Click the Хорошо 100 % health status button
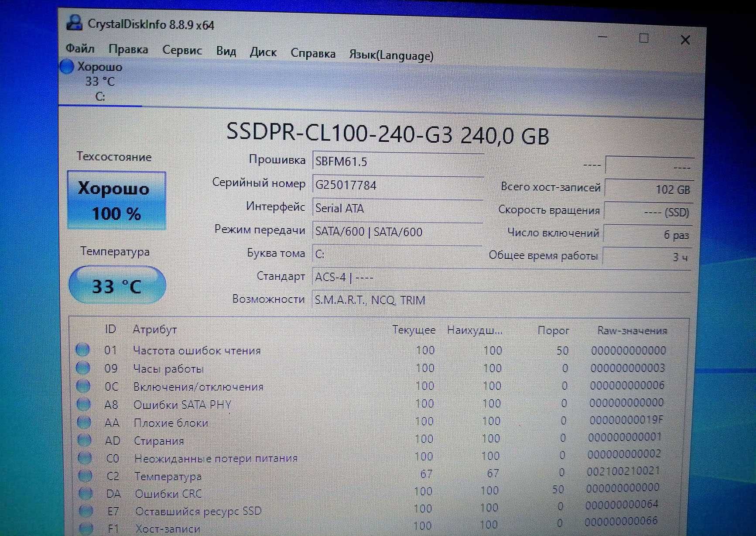Image resolution: width=756 pixels, height=536 pixels. pyautogui.click(x=116, y=201)
